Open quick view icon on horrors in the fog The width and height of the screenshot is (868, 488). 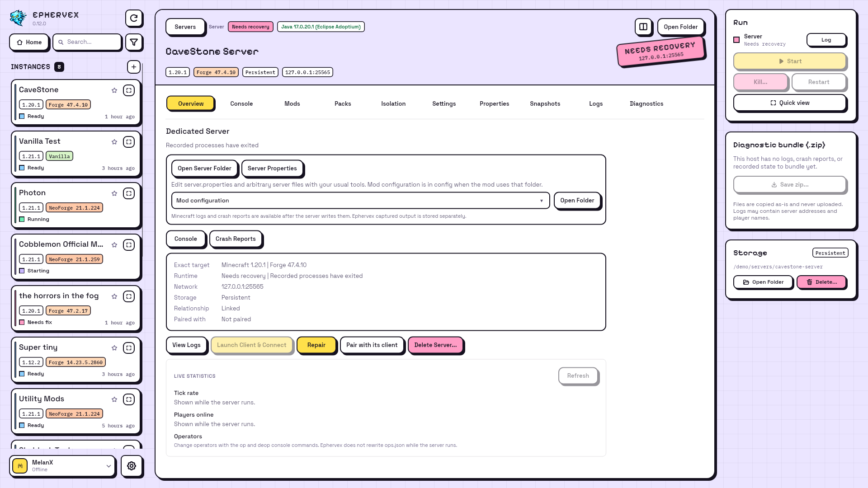click(x=129, y=296)
